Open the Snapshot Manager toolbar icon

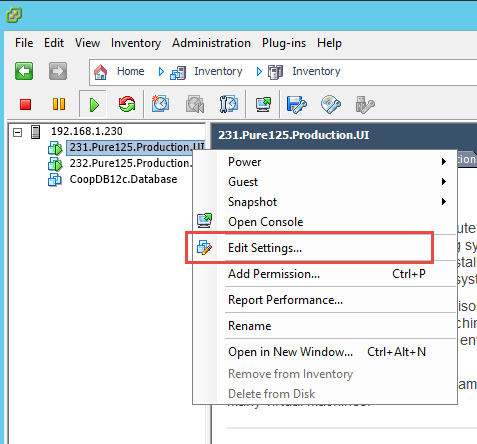pos(229,104)
